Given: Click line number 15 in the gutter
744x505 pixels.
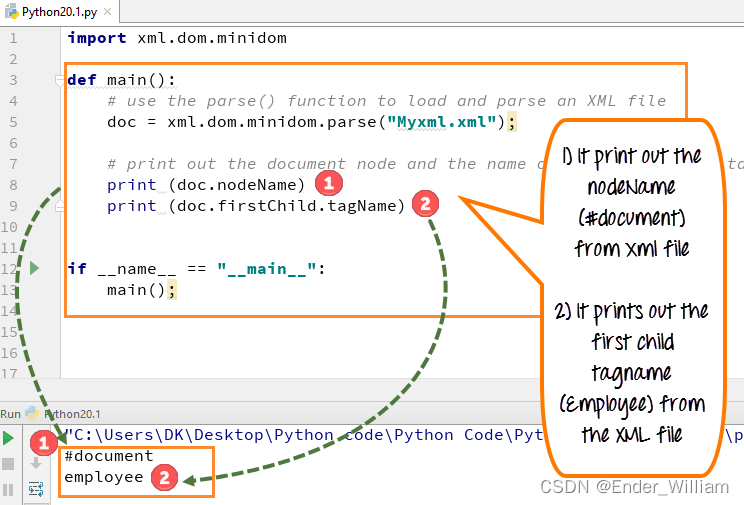Looking at the screenshot, I should pos(9,332).
